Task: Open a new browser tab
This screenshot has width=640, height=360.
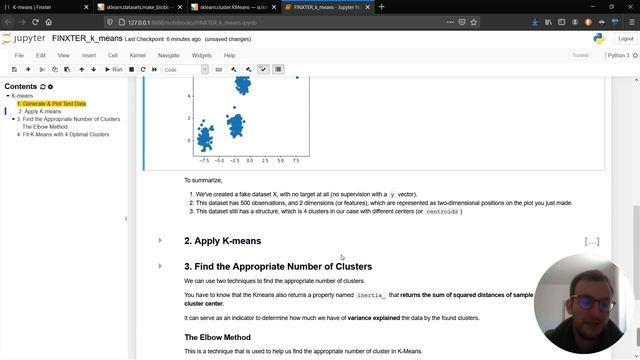Action: (381, 7)
